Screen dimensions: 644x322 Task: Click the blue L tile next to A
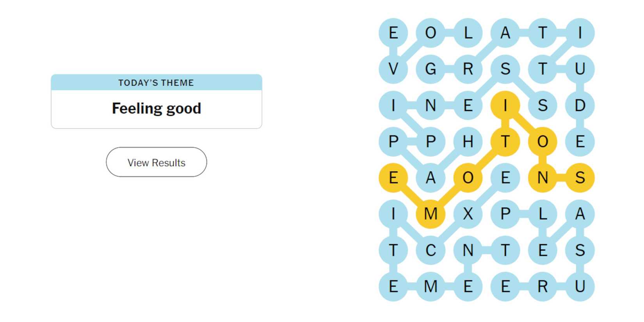coord(542,213)
